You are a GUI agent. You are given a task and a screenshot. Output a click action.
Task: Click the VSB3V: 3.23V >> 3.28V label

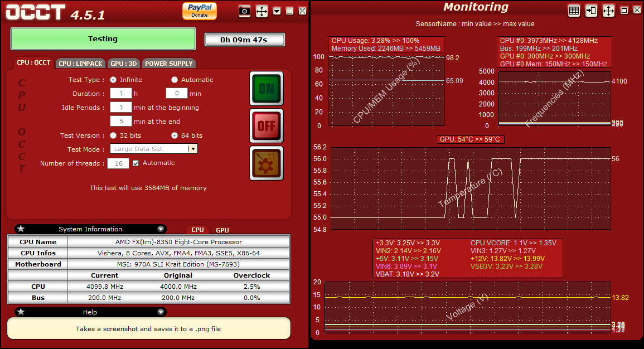coord(506,266)
